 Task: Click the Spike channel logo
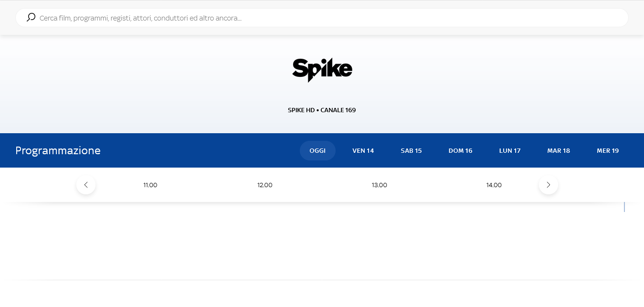tap(322, 70)
